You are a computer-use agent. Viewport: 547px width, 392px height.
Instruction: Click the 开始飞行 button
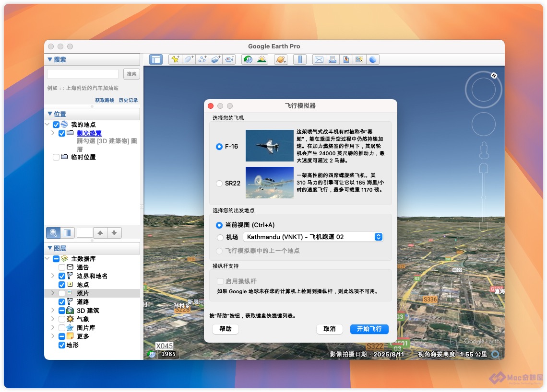tap(369, 329)
